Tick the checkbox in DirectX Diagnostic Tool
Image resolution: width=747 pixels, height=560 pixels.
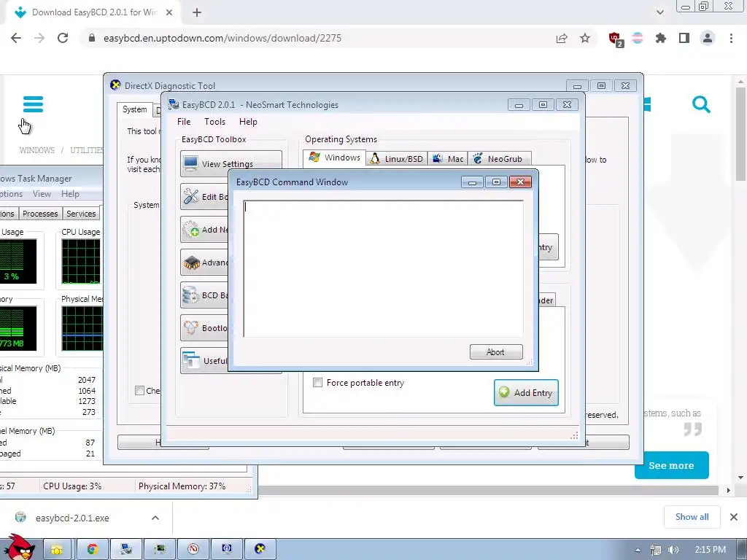[x=139, y=391]
